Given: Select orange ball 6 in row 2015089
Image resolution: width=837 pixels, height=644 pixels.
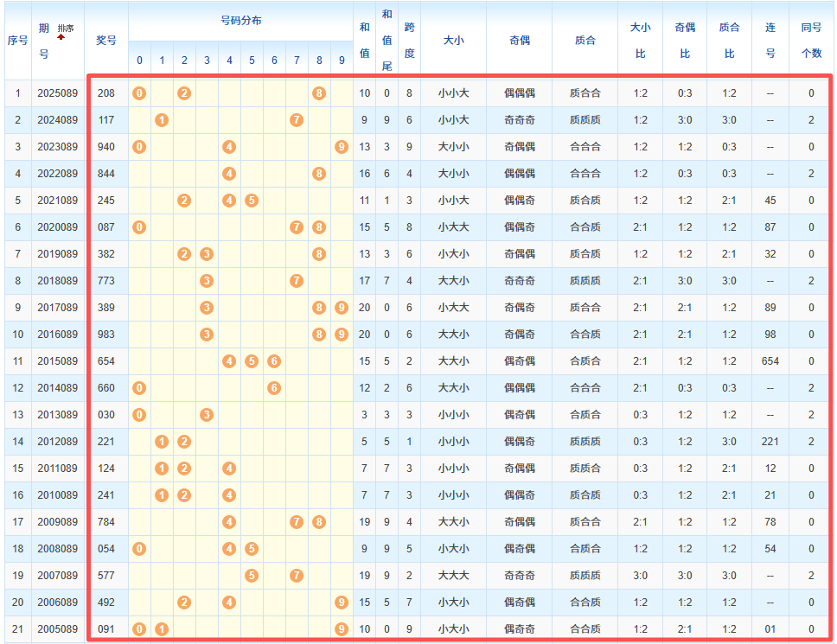Looking at the screenshot, I should click(x=274, y=361).
